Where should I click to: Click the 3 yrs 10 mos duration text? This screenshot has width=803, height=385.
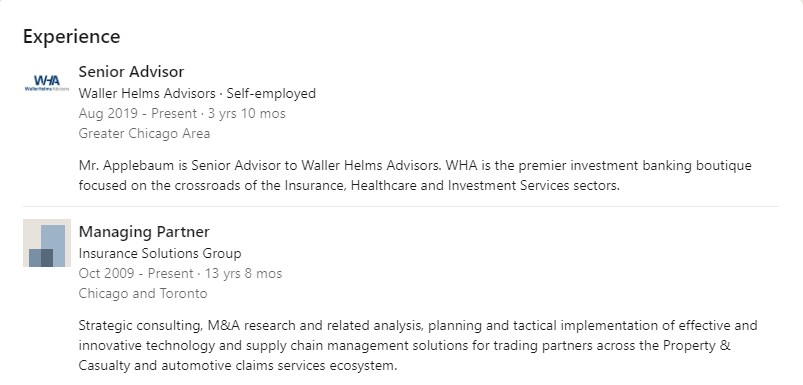247,113
